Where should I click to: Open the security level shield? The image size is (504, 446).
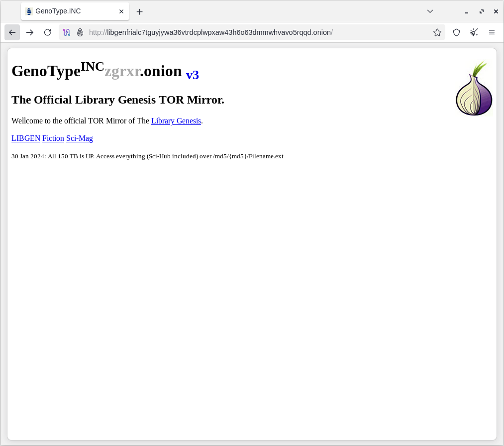pyautogui.click(x=456, y=32)
